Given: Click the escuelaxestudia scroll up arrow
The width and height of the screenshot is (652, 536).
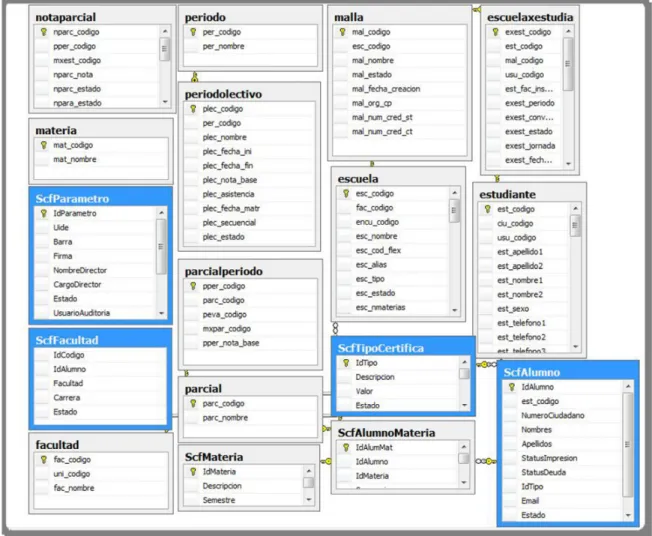Looking at the screenshot, I should [x=568, y=32].
